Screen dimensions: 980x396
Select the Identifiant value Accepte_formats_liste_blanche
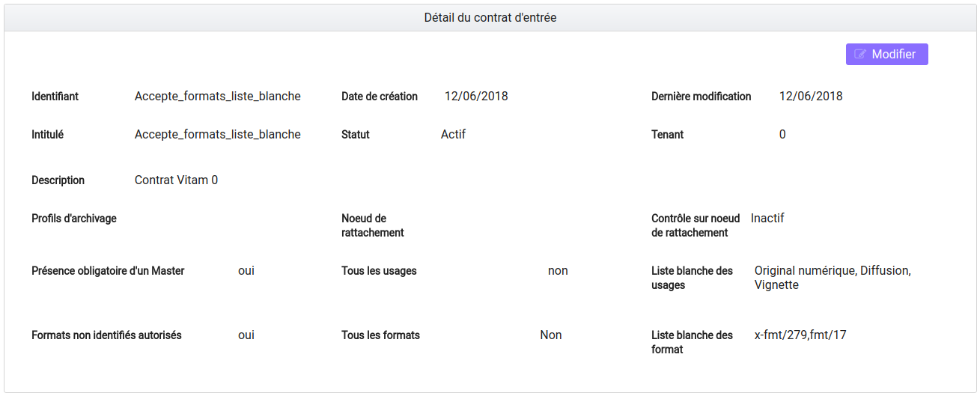pos(218,97)
